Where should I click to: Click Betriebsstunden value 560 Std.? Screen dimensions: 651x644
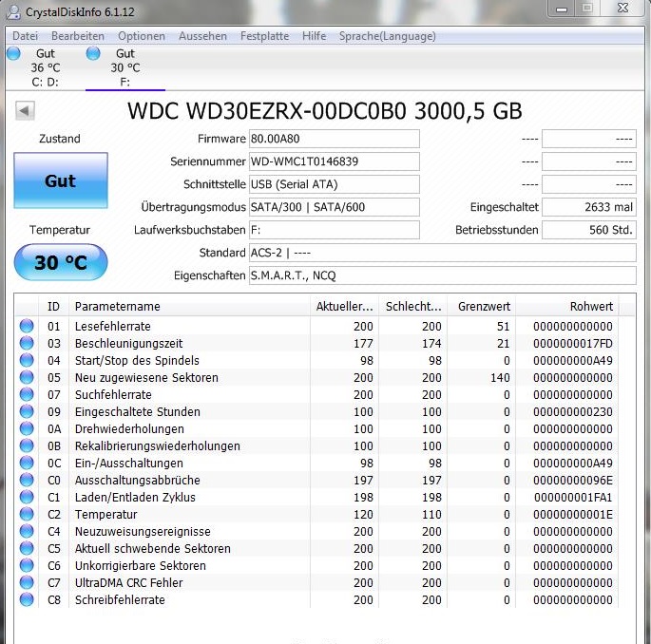tap(589, 230)
